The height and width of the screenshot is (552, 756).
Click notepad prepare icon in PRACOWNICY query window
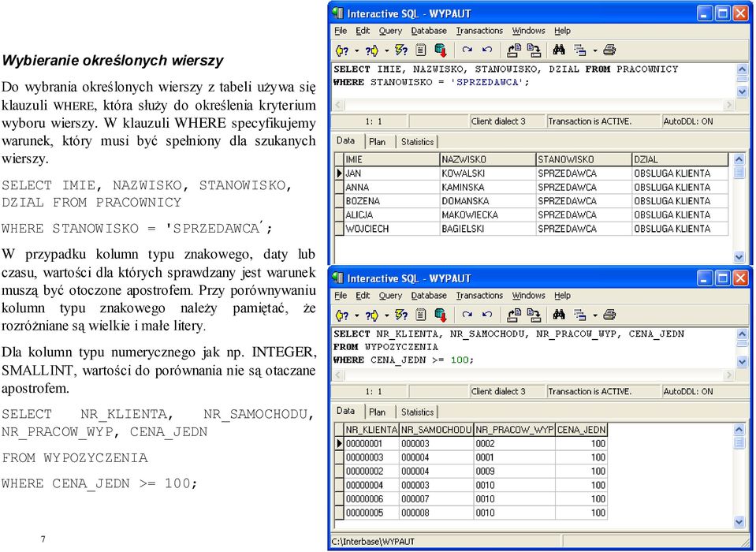point(421,50)
